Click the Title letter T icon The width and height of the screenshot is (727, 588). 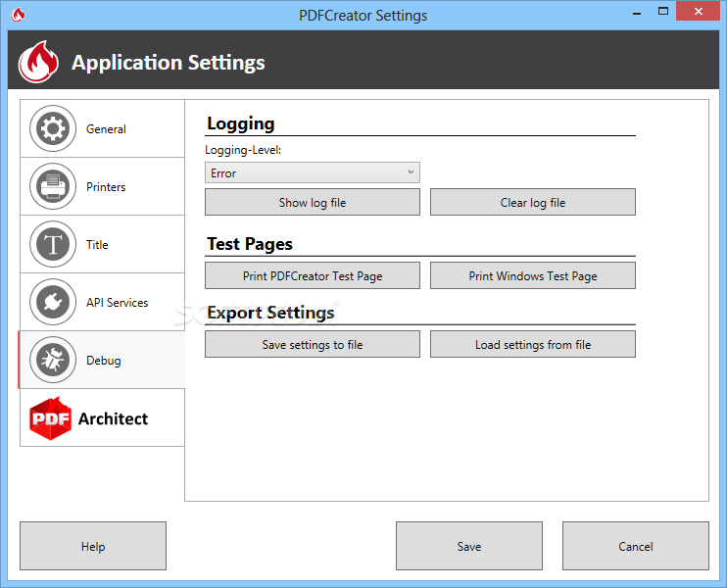coord(53,244)
